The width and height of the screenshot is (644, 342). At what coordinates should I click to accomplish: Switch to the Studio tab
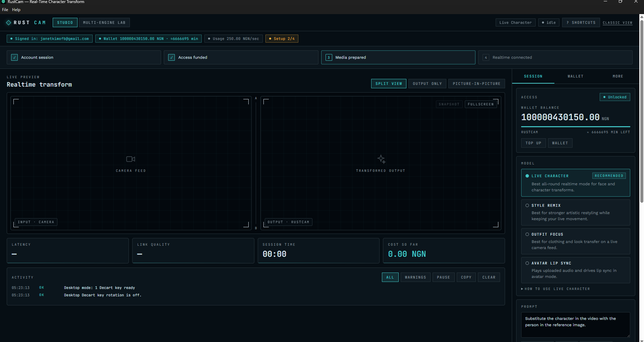click(65, 22)
